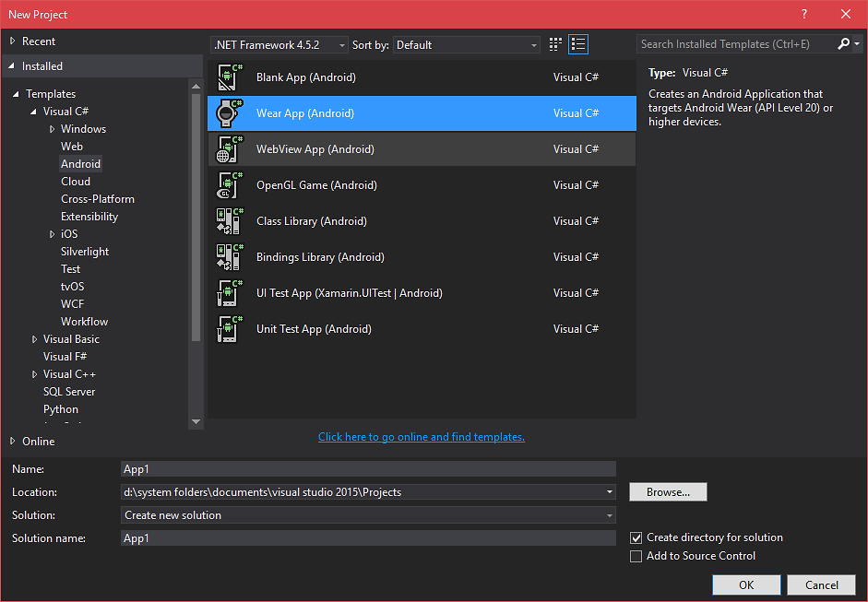Click the Solution name input field

tap(368, 538)
